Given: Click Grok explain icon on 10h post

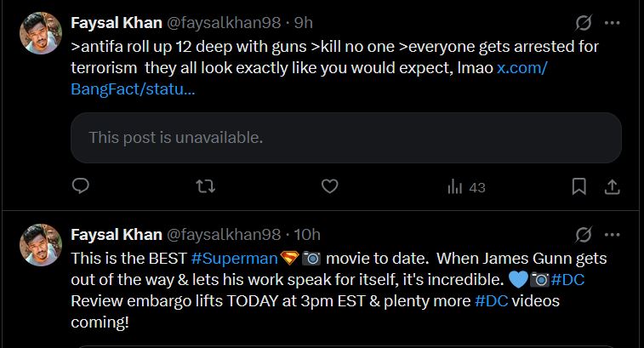Looking at the screenshot, I should pos(584,235).
